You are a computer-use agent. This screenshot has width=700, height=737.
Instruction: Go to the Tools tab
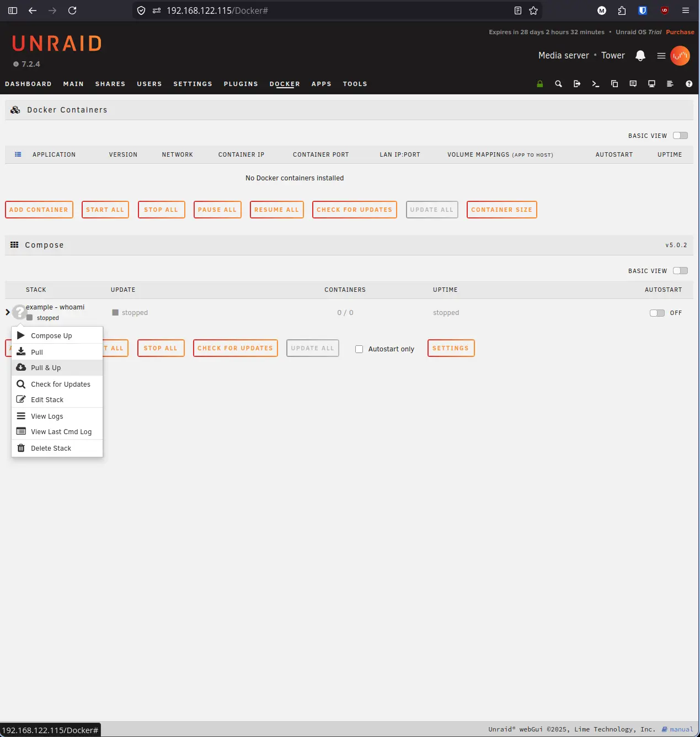(x=355, y=84)
